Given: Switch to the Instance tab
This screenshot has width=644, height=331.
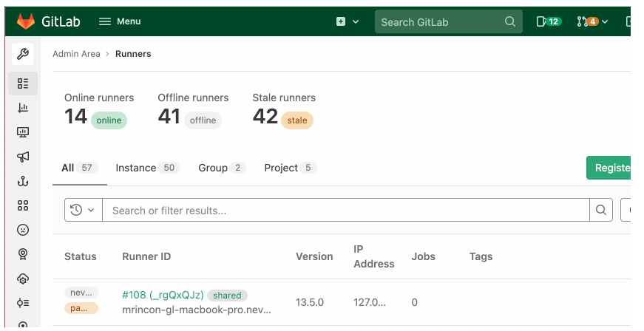Looking at the screenshot, I should tap(147, 168).
